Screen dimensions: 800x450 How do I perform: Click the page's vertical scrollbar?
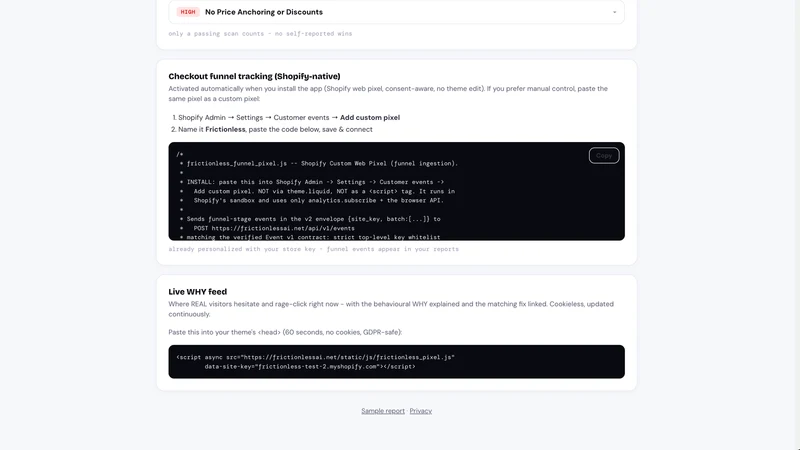pos(796,224)
